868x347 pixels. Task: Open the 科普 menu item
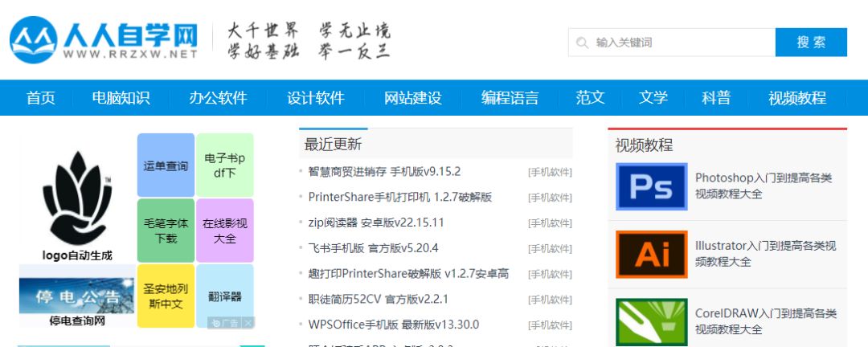coord(716,98)
